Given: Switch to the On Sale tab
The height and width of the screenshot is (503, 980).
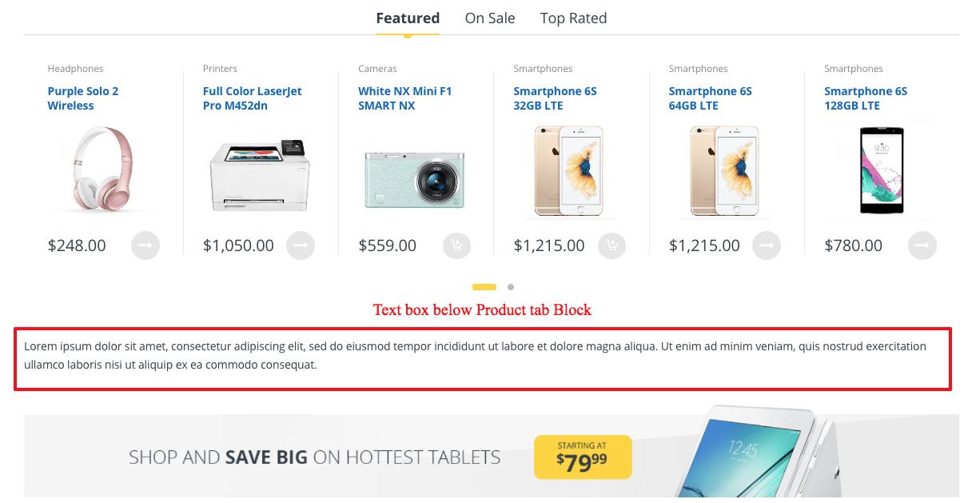Looking at the screenshot, I should (x=490, y=18).
